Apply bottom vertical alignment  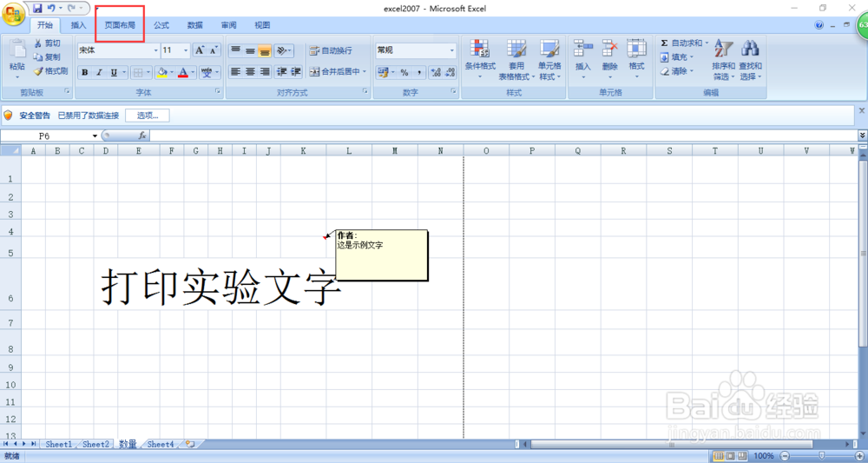click(x=265, y=51)
